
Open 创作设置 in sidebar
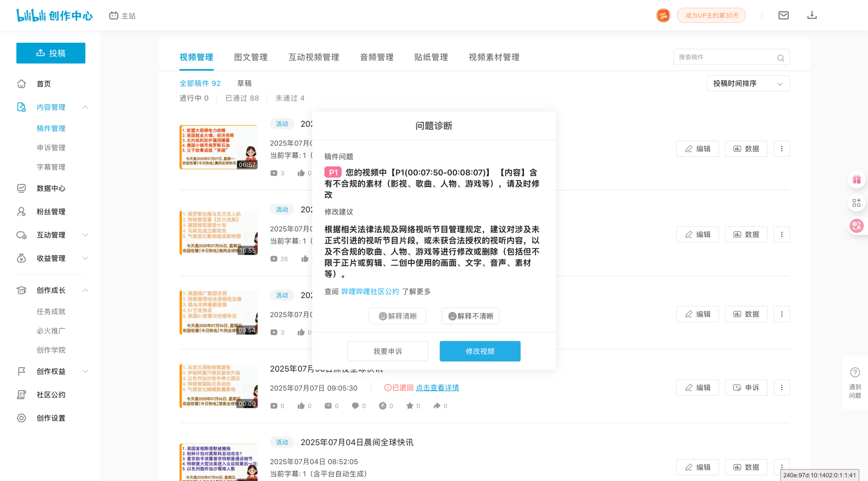pyautogui.click(x=51, y=418)
